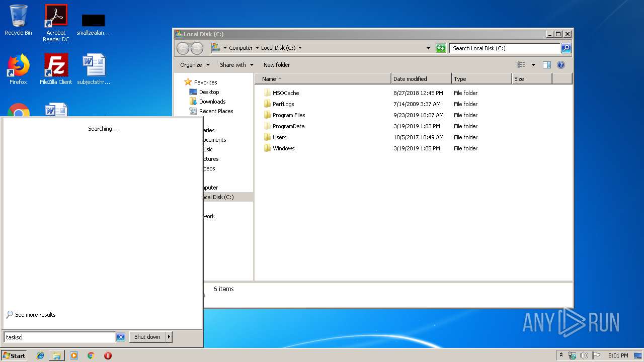
Task: Open the Shut down options arrow
Action: (x=169, y=337)
